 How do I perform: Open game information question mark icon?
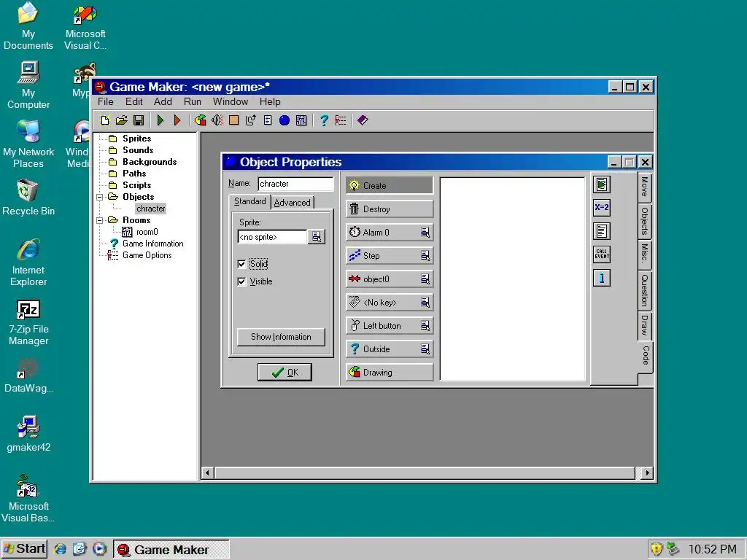point(324,120)
